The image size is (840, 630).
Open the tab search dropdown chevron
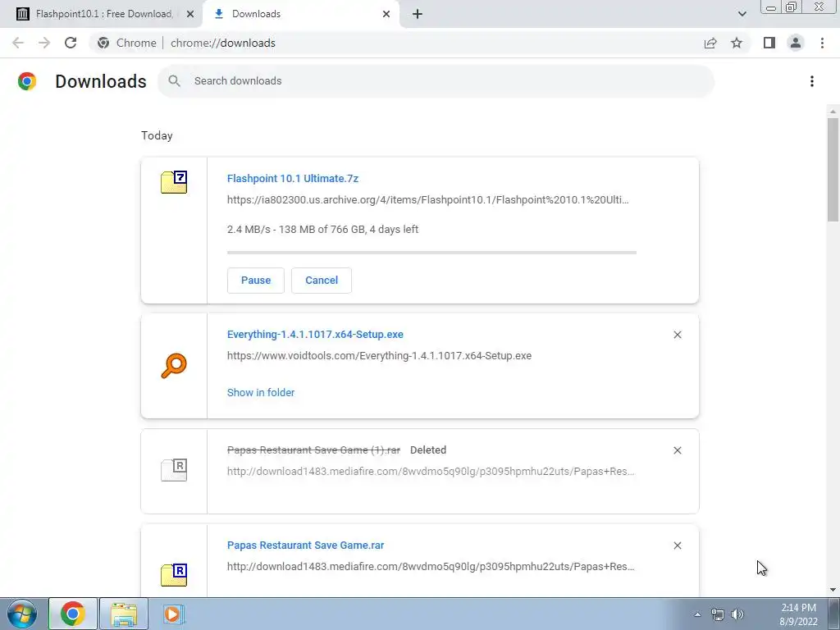point(742,14)
